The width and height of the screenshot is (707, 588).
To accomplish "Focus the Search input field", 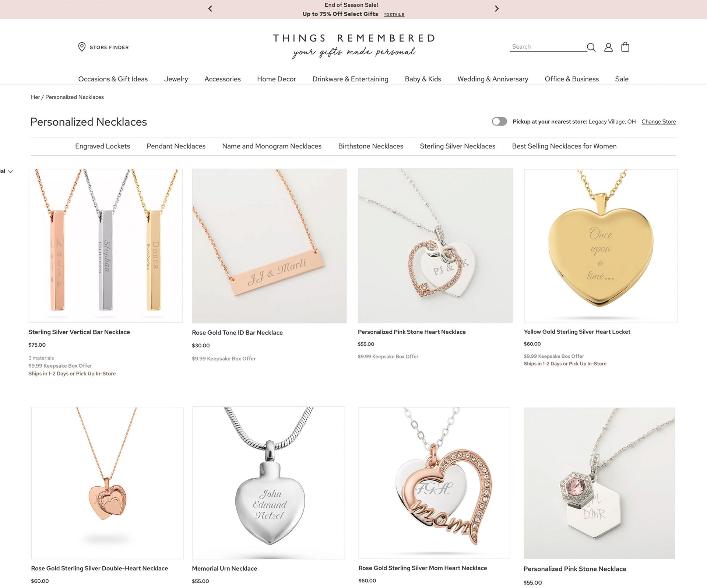I will tap(548, 47).
